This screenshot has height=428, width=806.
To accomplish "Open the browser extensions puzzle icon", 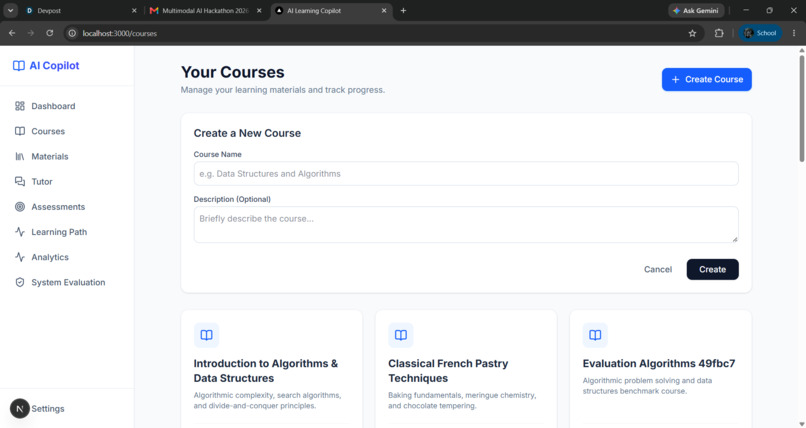I will pos(719,33).
